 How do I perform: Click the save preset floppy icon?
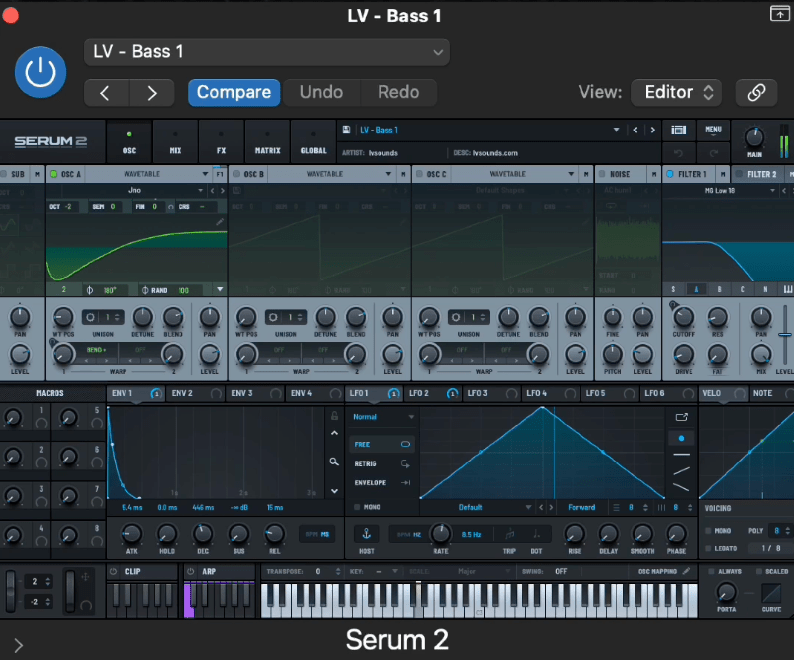click(346, 130)
